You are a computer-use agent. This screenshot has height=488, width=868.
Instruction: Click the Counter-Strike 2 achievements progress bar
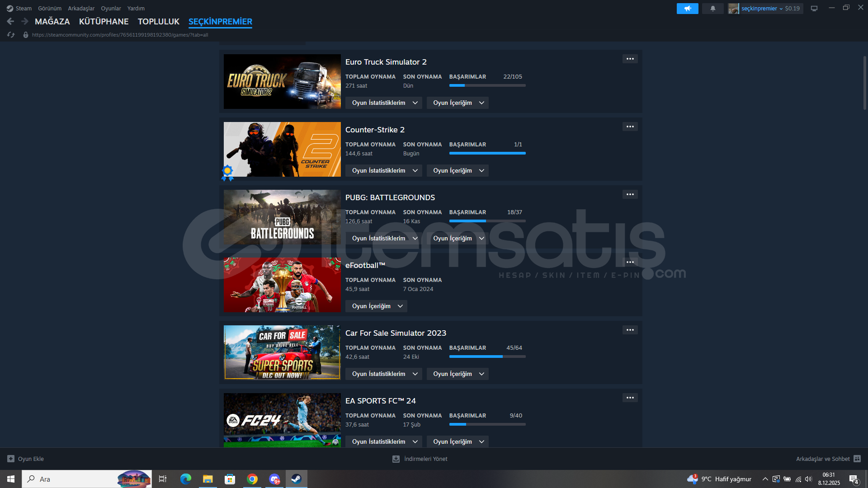[487, 154]
